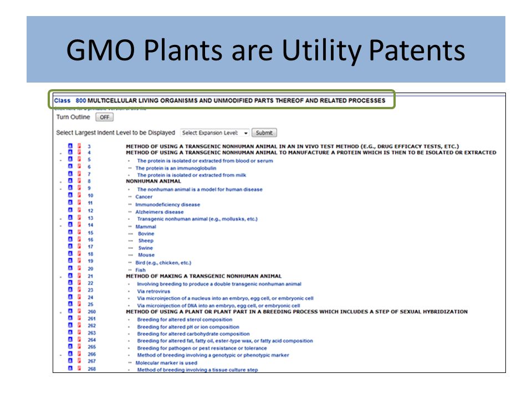Open 'Breeding for altered carbohydrate composition' link
Image resolution: width=532 pixels, height=399 pixels.
tap(193, 334)
